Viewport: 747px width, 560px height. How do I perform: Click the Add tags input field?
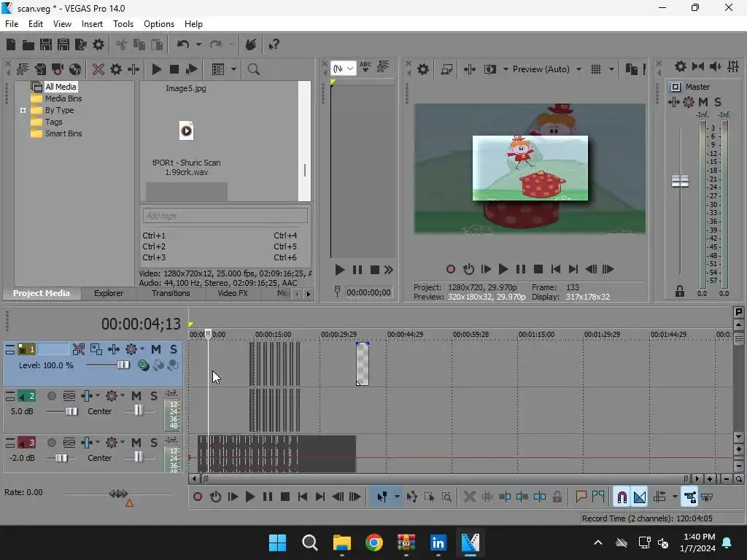click(x=225, y=216)
